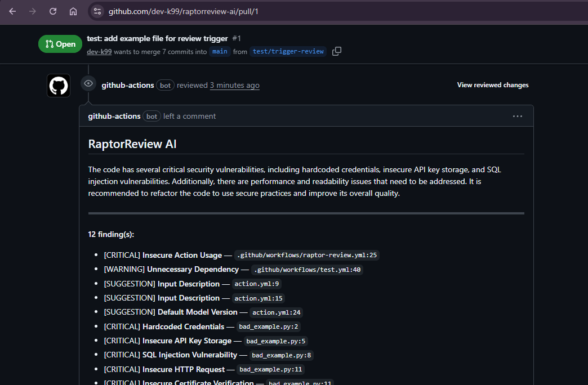Copy the branch name with the copy icon
588x385 pixels.
(x=337, y=51)
